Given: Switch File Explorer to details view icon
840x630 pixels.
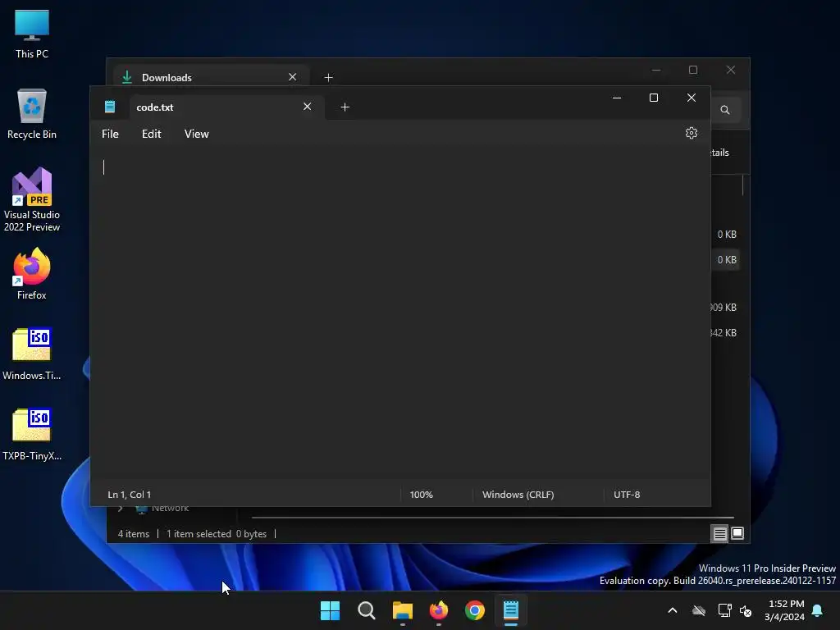Looking at the screenshot, I should (x=719, y=533).
